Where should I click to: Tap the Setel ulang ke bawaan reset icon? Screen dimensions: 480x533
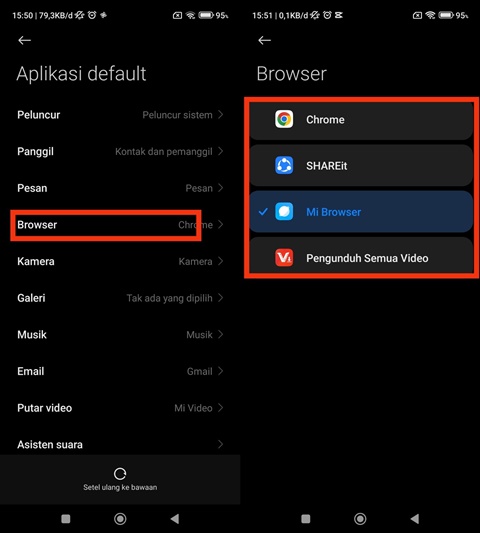pyautogui.click(x=120, y=473)
